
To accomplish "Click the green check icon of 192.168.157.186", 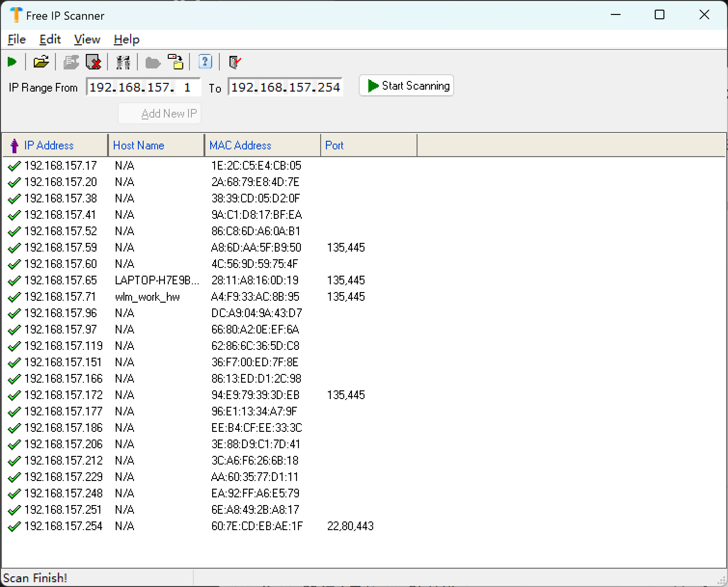I will point(14,428).
